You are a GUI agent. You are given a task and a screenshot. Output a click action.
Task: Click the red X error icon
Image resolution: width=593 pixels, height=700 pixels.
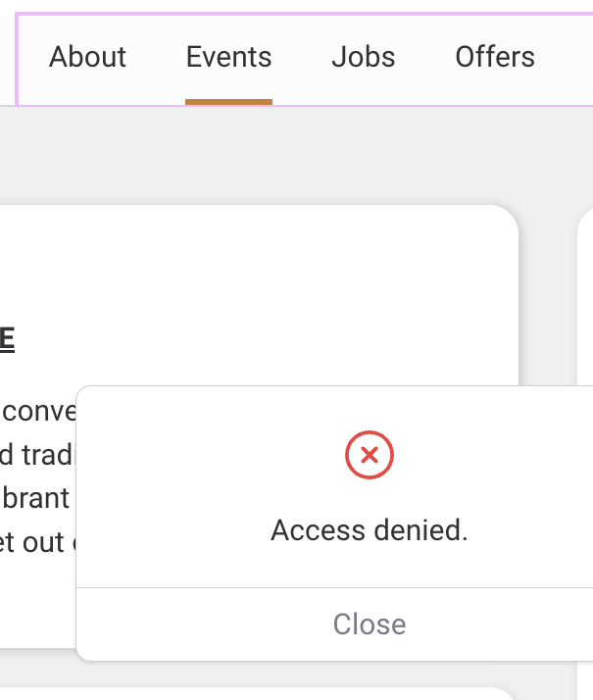[x=370, y=455]
